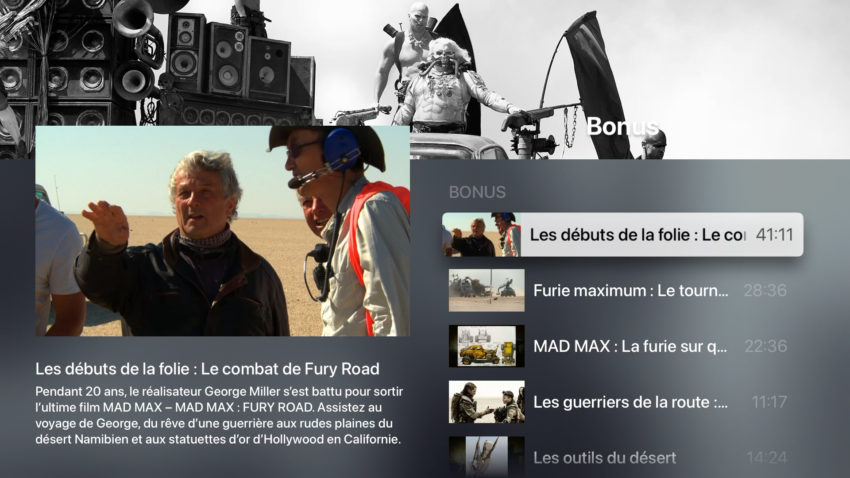The height and width of the screenshot is (478, 850).
Task: Click the 'Bonus' page title
Action: [622, 126]
